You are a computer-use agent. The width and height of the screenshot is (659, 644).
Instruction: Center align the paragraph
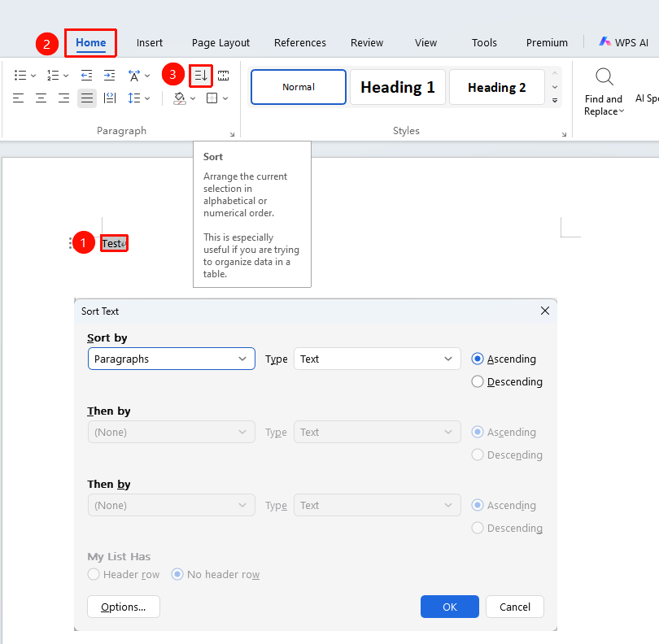click(41, 98)
